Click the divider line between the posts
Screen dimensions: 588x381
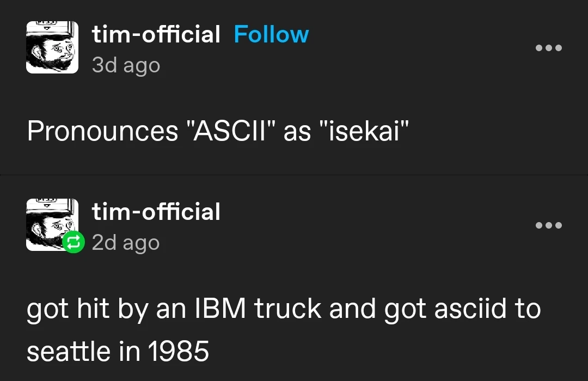[294, 175]
